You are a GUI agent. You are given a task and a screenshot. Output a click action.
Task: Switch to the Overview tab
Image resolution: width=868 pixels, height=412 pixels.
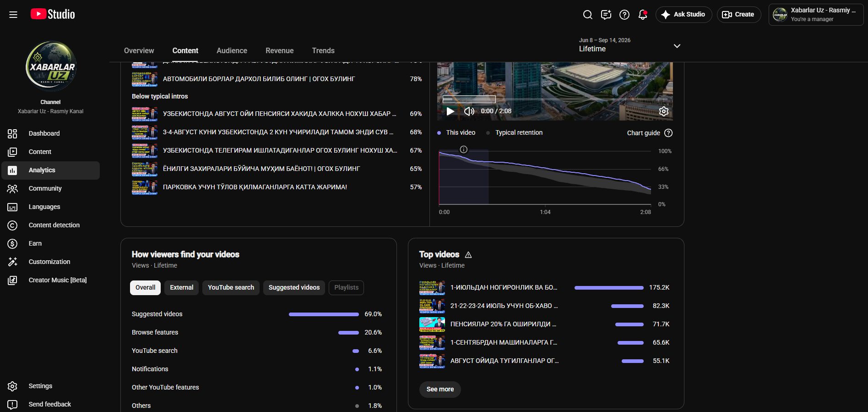[139, 50]
